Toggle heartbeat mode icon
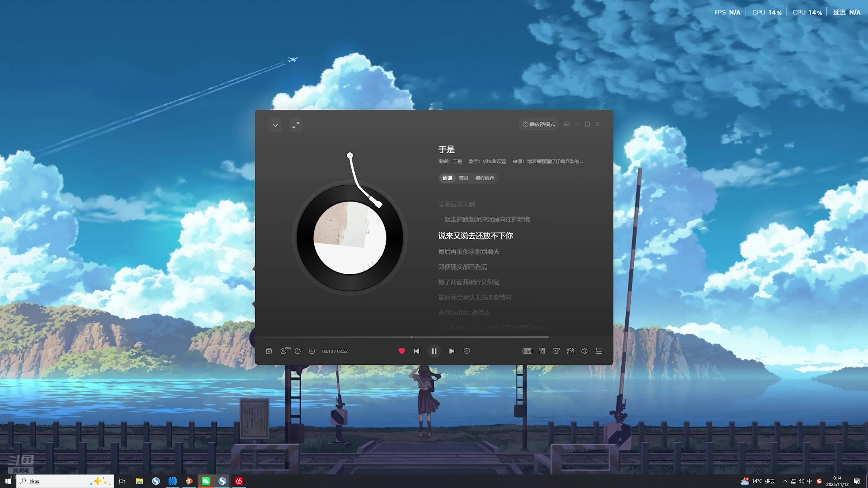The width and height of the screenshot is (868, 488). [467, 351]
